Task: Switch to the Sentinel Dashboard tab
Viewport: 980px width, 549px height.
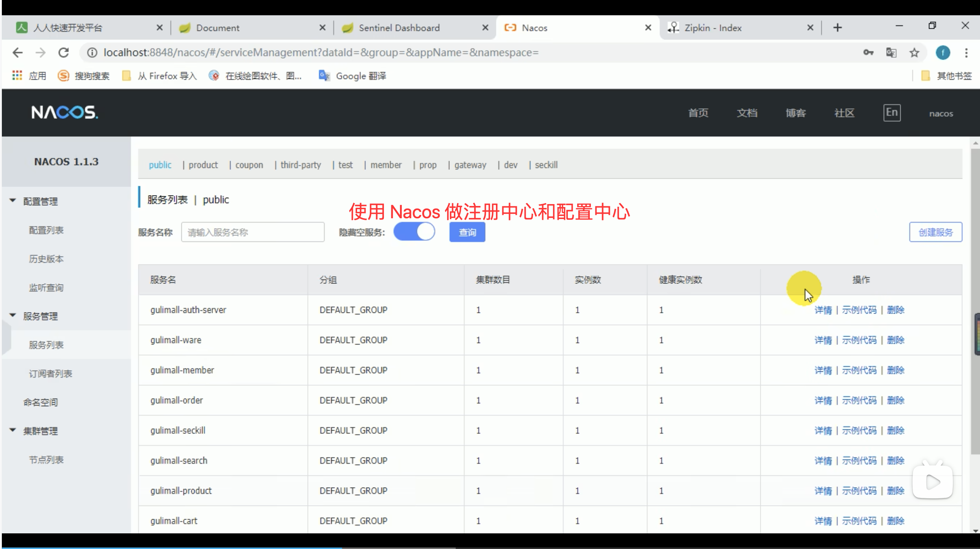Action: pyautogui.click(x=399, y=28)
